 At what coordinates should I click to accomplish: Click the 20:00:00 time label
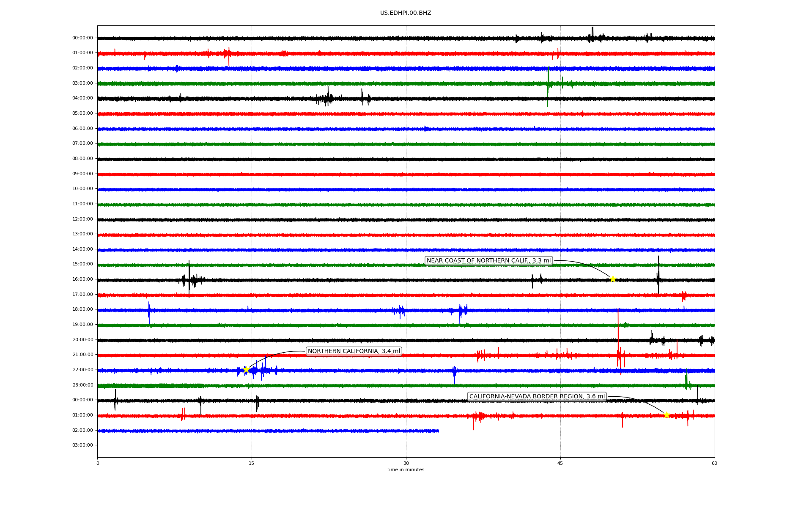tap(82, 340)
